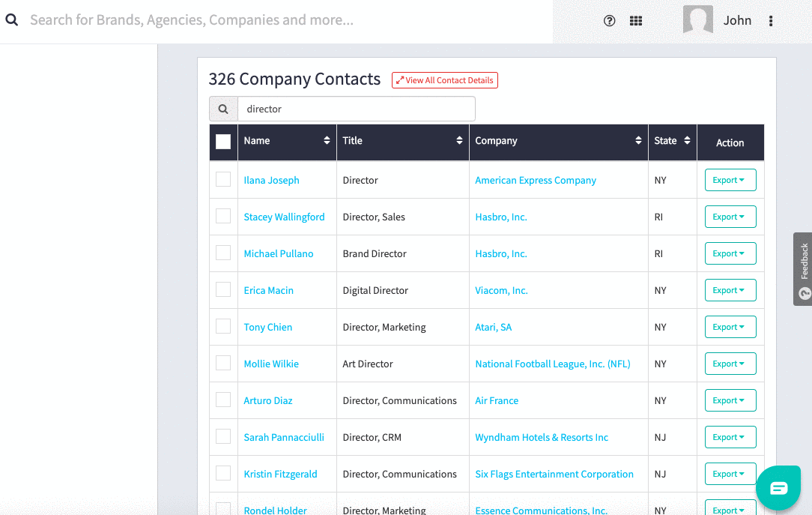Open Sarah Pannacciulli's contact link

point(284,438)
